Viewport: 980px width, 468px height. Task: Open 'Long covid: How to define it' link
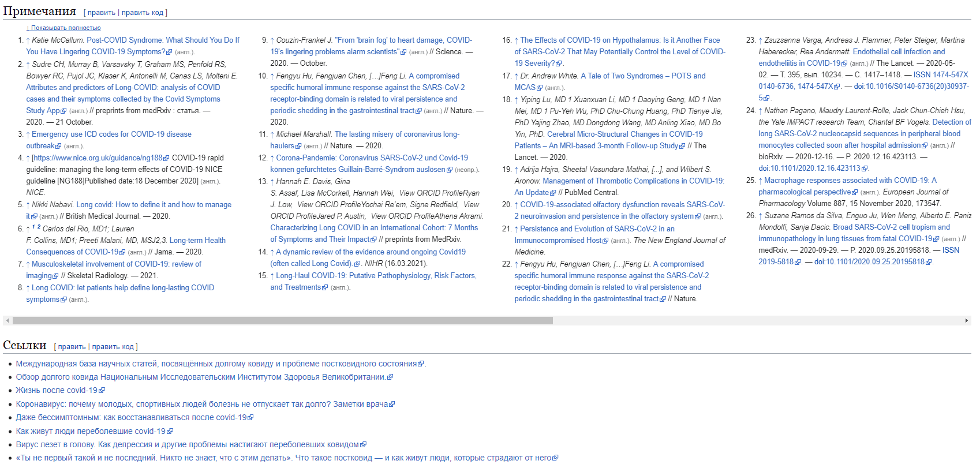[129, 211]
